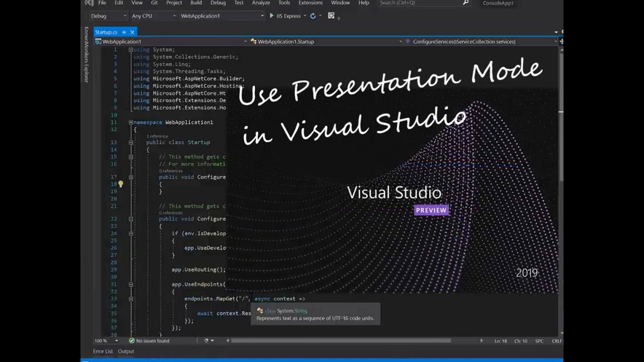This screenshot has height=362, width=644.
Task: Pin the Startup.cs tab
Action: click(124, 32)
